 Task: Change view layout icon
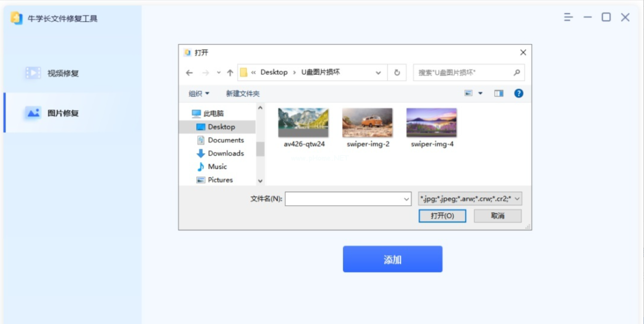point(469,93)
